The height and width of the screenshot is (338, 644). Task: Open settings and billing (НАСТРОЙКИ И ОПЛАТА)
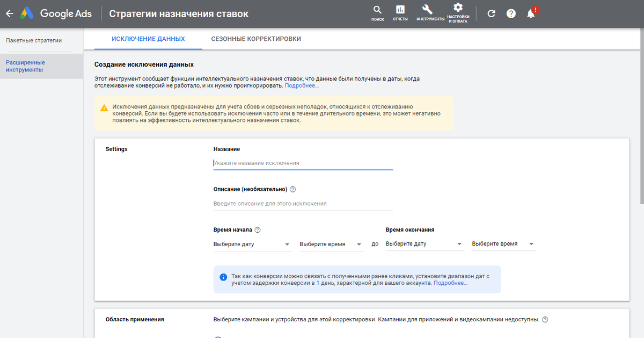(458, 13)
